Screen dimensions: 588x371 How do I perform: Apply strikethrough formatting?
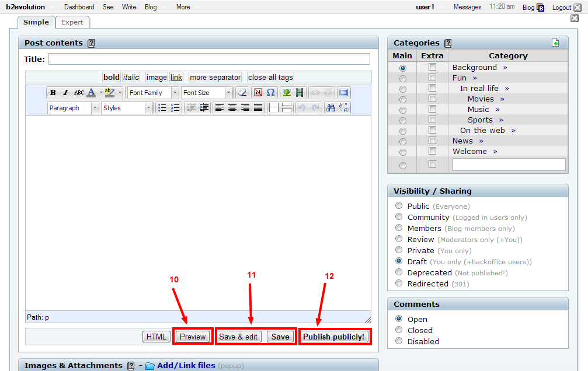pos(79,93)
